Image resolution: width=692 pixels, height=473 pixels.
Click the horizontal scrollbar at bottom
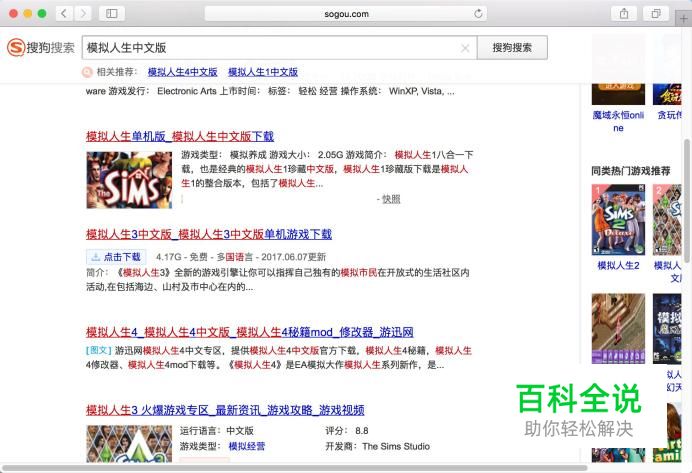[x=295, y=468]
